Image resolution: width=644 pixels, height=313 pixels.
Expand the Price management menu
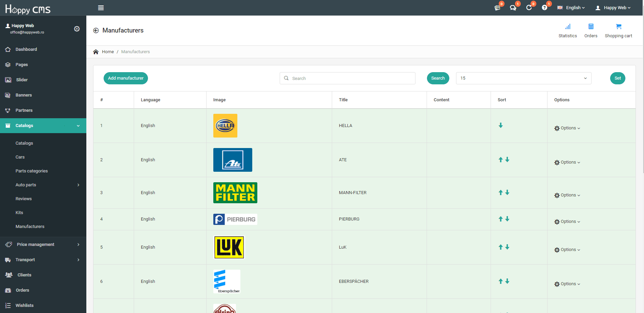click(43, 245)
